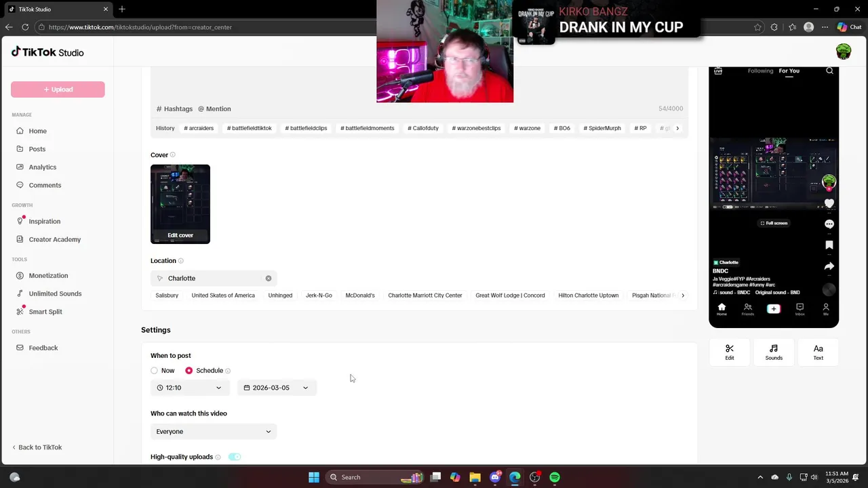Click the share arrow icon in the preview
Viewport: 868px width, 488px height.
tap(829, 266)
